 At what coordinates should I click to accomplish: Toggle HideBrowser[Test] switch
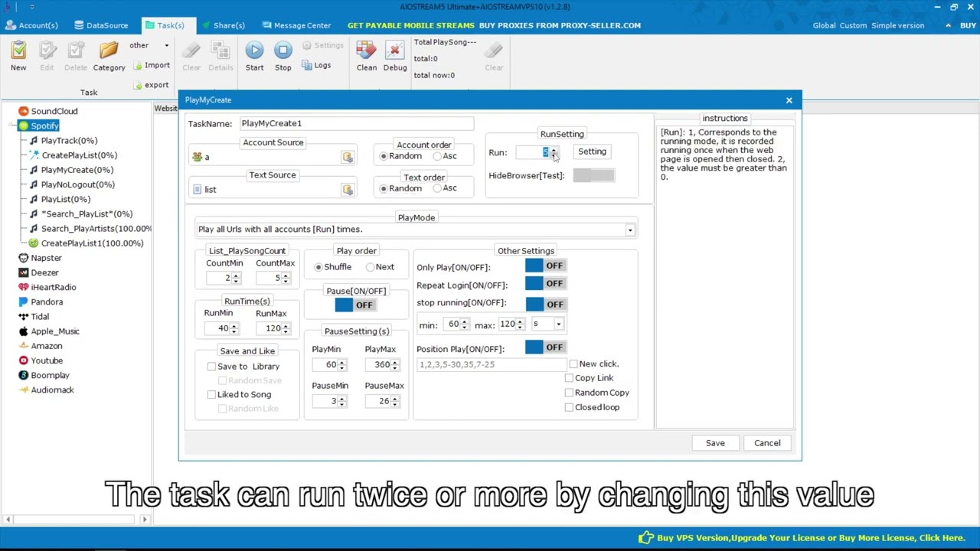click(x=593, y=175)
